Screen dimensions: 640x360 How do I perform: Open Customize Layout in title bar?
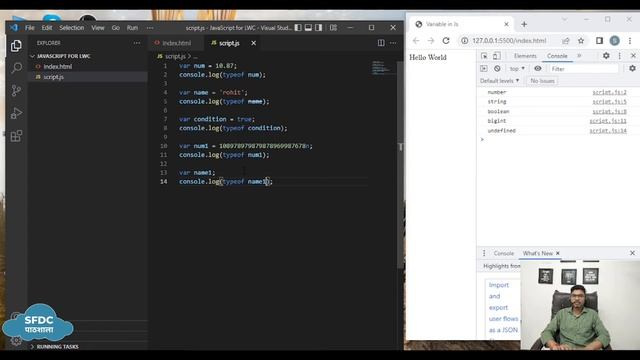click(333, 27)
